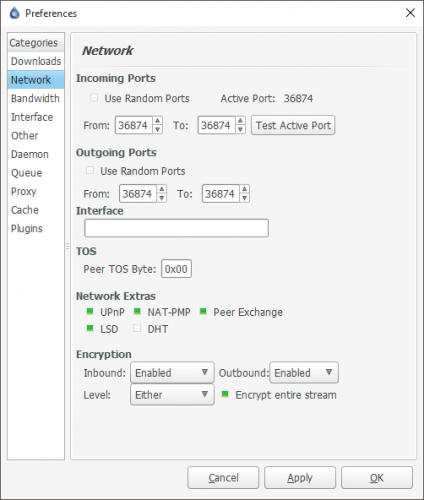This screenshot has width=424, height=500.
Task: Open the Inbound encryption dropdown
Action: tap(172, 373)
